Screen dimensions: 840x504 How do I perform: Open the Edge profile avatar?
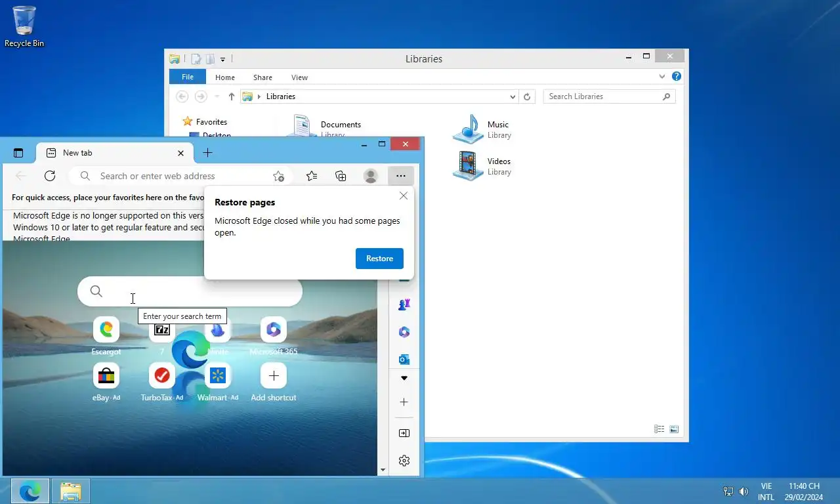pyautogui.click(x=371, y=176)
